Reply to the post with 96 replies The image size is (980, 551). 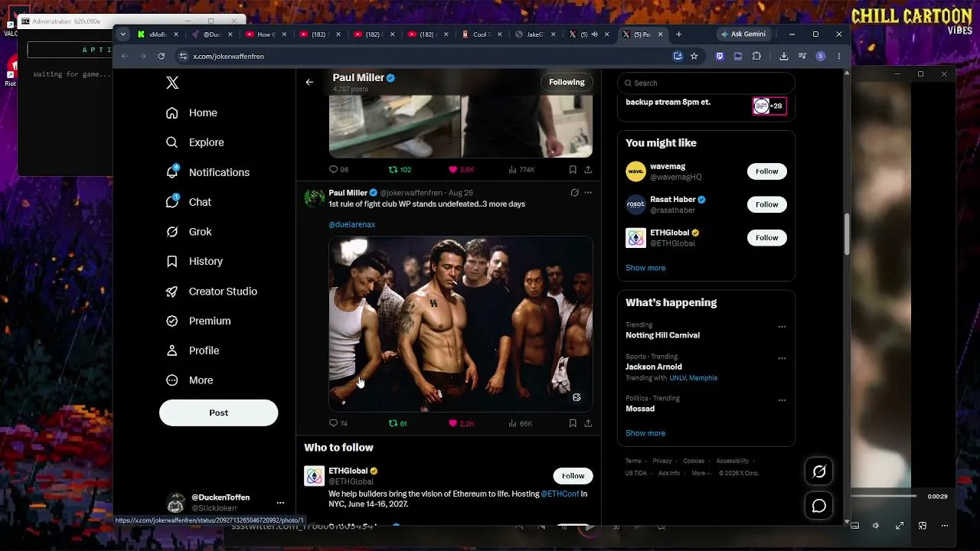tap(338, 169)
